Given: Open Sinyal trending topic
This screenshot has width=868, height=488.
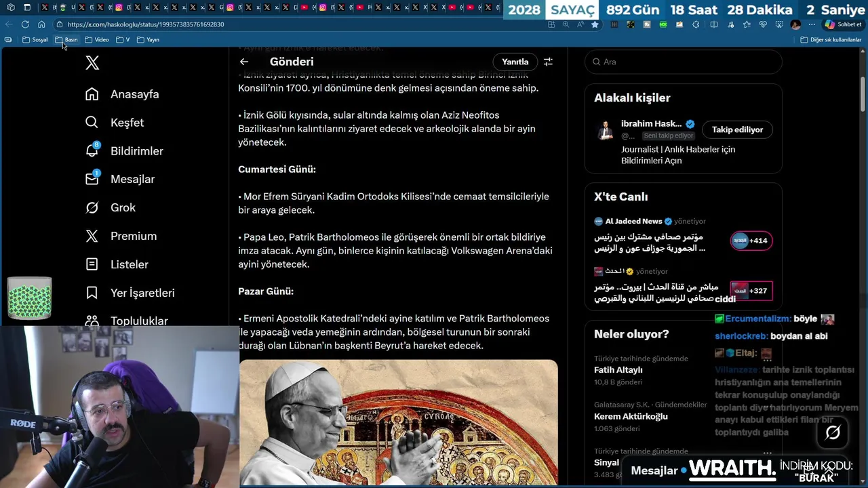Looking at the screenshot, I should (x=606, y=462).
